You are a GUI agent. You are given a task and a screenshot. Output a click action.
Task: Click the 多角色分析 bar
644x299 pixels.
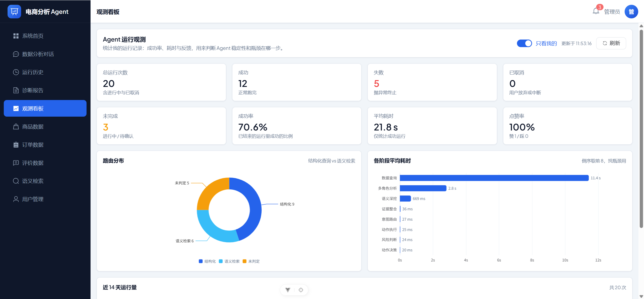[x=423, y=188]
